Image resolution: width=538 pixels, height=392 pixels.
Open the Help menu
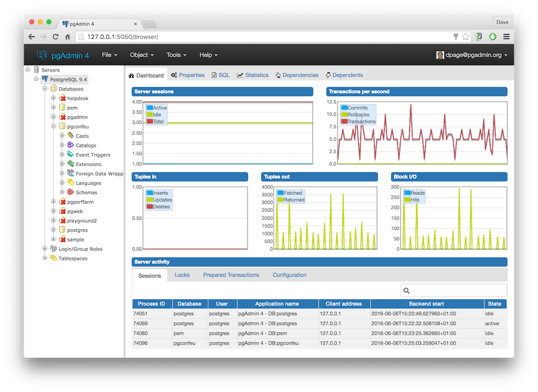click(208, 55)
